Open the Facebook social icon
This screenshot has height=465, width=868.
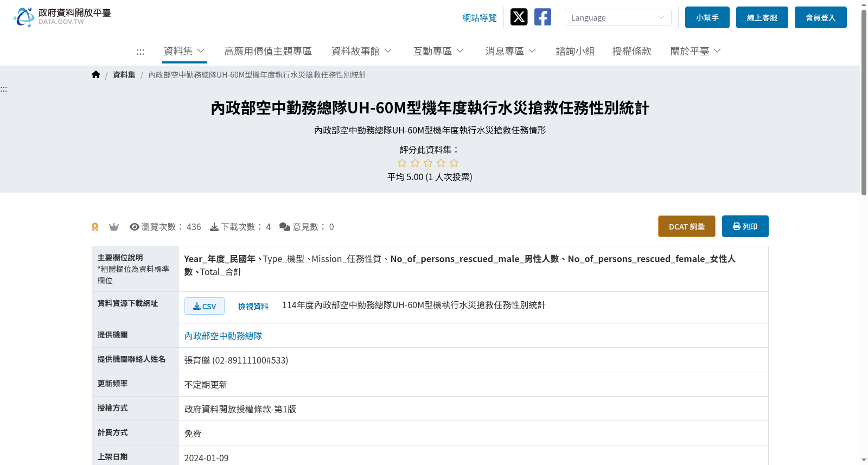click(x=542, y=17)
